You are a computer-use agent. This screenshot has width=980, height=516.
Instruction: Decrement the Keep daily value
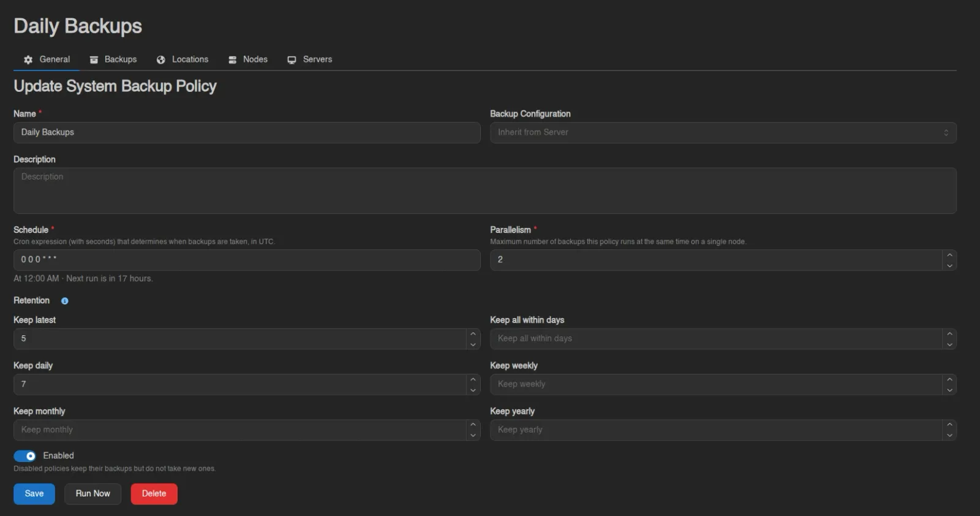click(x=473, y=390)
